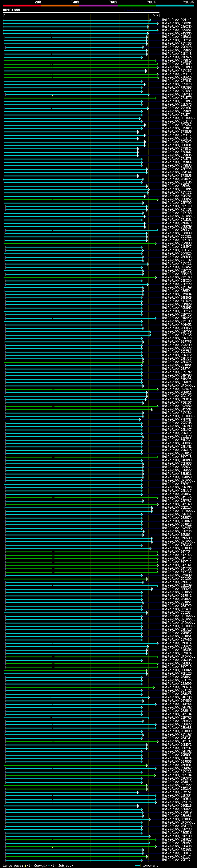Click the green ~80% identity legend segment
Image resolution: width=197 pixels, height=868 pixels.
[x=137, y=6]
